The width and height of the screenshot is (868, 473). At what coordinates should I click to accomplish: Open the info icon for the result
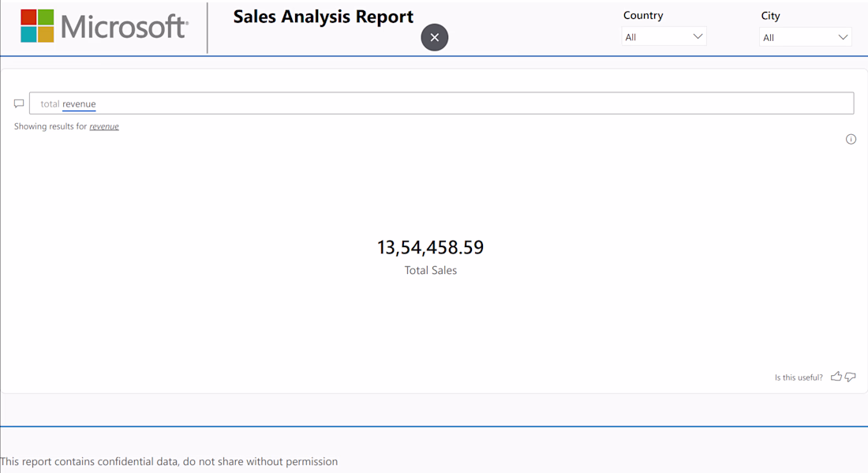pos(851,139)
